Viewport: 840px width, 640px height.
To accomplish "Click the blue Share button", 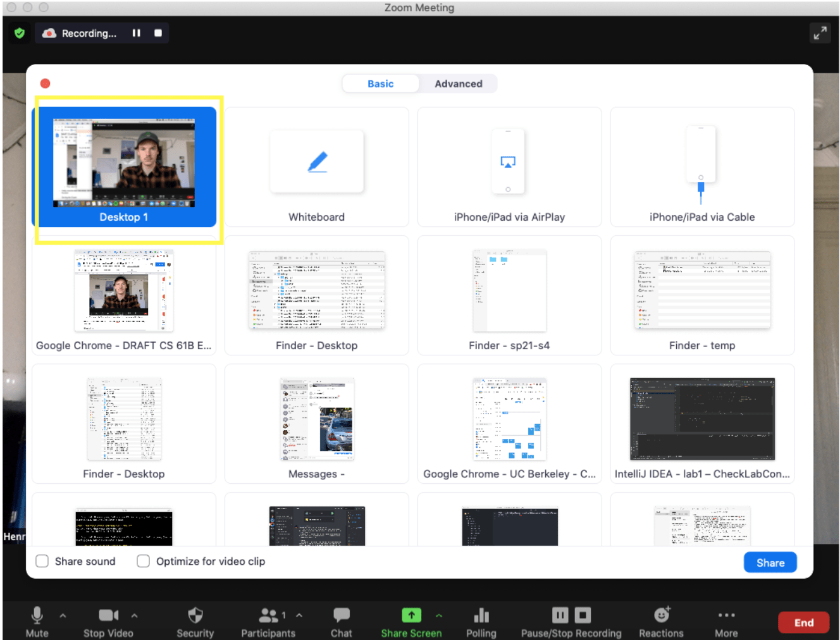I will (x=770, y=562).
